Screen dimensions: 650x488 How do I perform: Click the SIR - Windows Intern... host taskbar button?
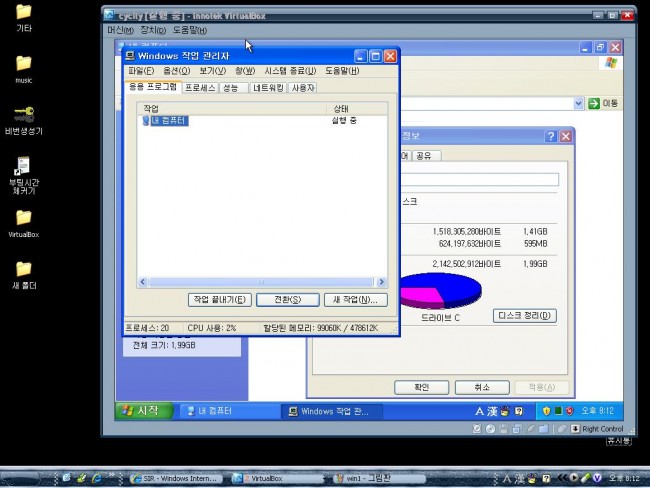(x=176, y=478)
